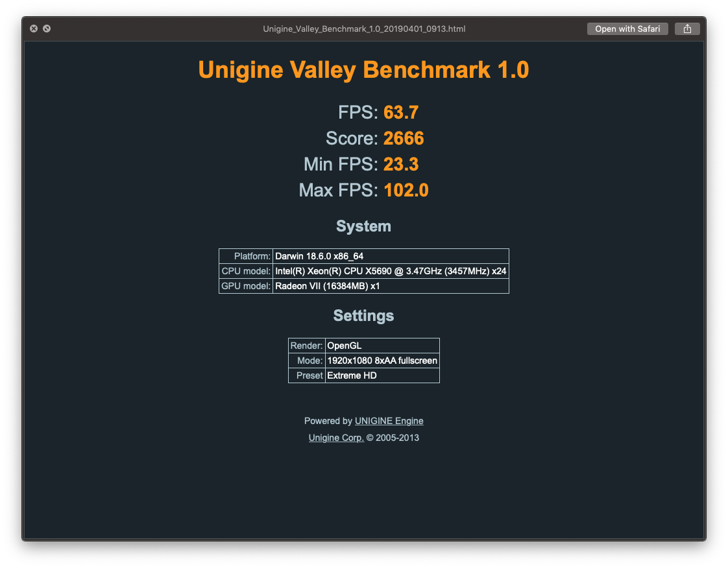Click the © 2005-2013 copyright text
The image size is (728, 568).
point(393,438)
